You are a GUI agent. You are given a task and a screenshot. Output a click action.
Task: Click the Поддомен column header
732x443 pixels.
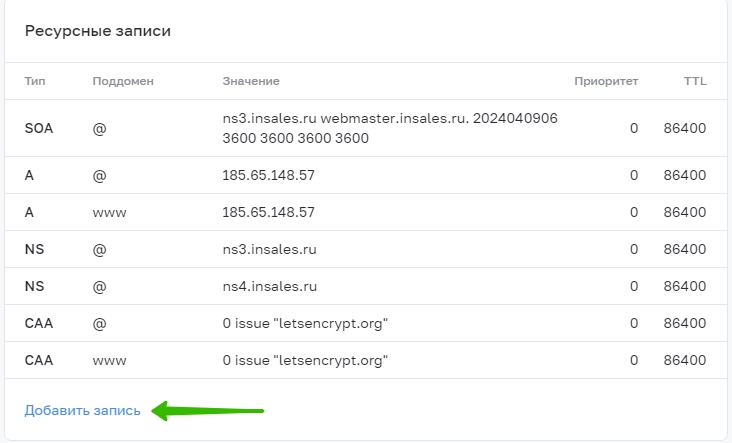tap(123, 81)
